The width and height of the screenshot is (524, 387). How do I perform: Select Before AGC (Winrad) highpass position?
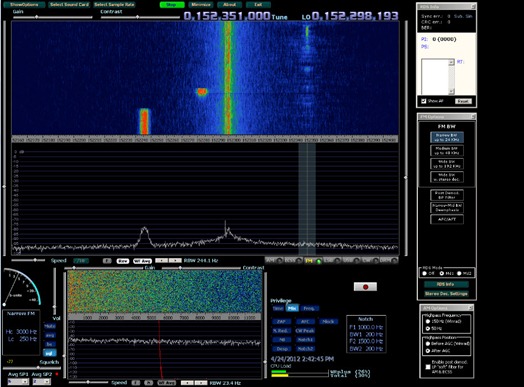(428, 344)
